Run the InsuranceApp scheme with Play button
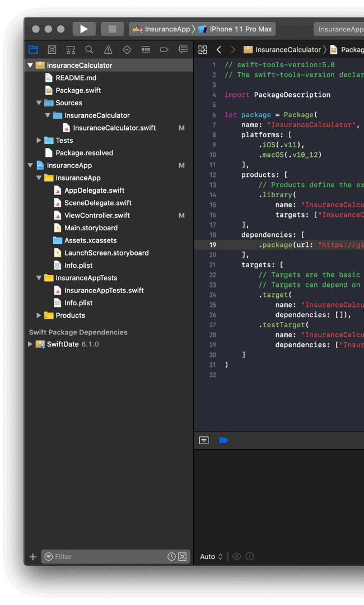This screenshot has width=364, height=605. 83,29
